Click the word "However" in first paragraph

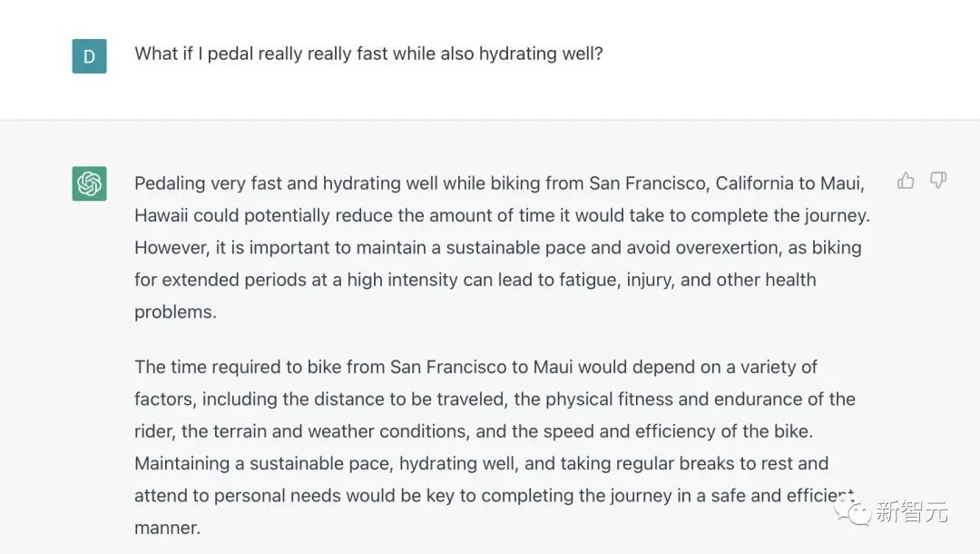coord(171,248)
